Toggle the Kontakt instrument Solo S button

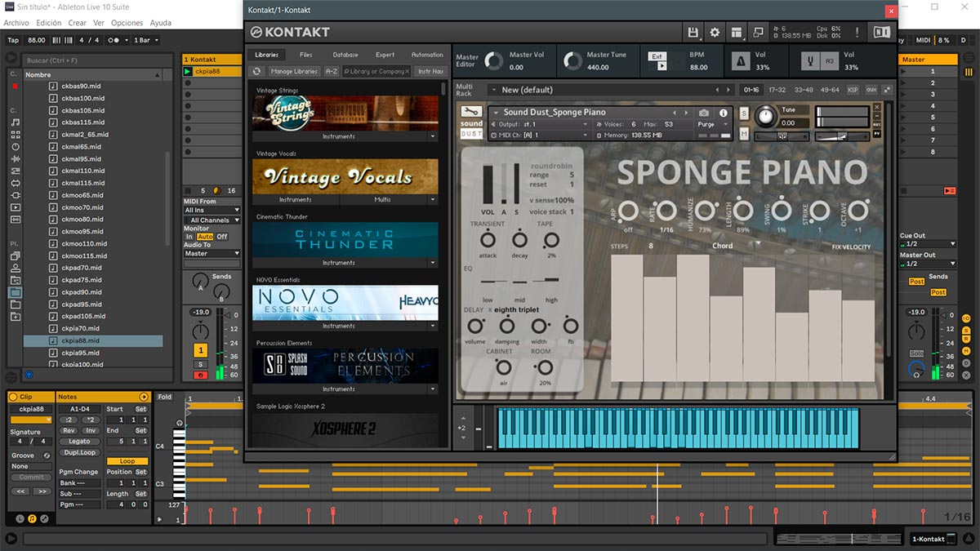click(x=745, y=113)
